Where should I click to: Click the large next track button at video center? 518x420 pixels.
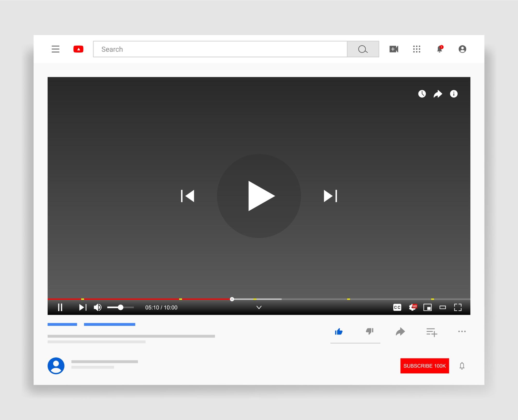click(330, 196)
